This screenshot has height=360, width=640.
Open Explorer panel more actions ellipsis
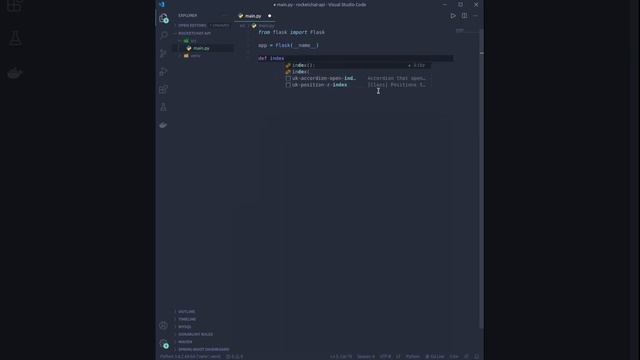tap(225, 16)
